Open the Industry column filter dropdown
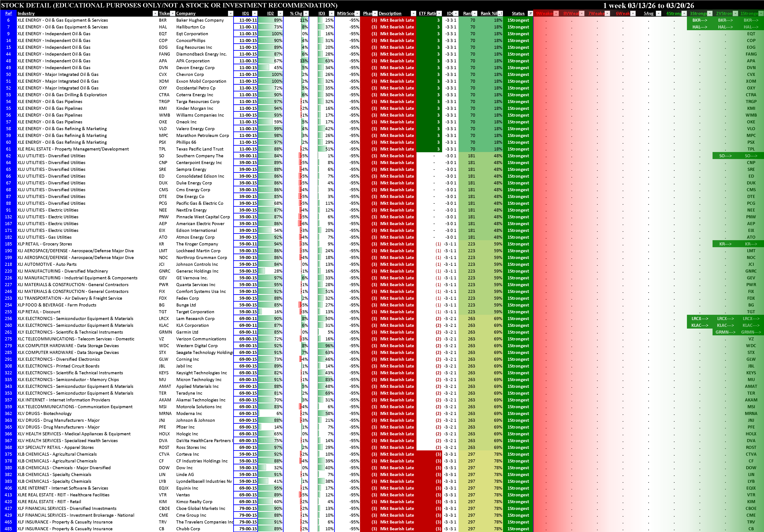764x532 pixels. point(155,14)
